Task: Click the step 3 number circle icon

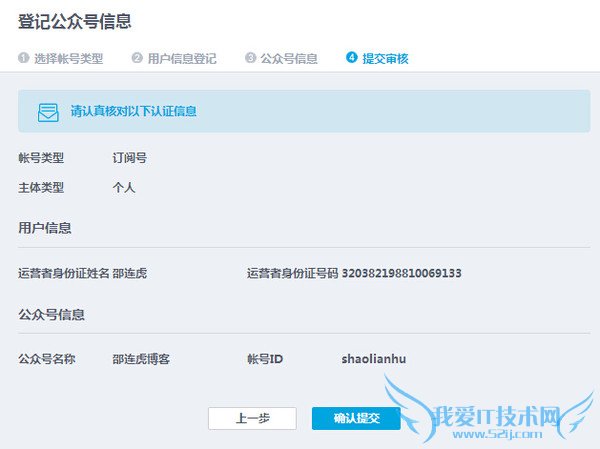Action: pyautogui.click(x=250, y=58)
